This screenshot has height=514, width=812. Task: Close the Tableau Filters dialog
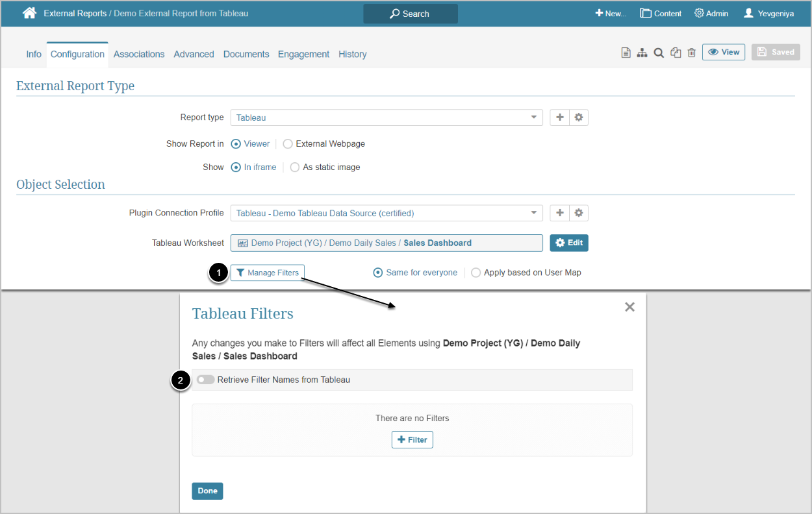629,307
